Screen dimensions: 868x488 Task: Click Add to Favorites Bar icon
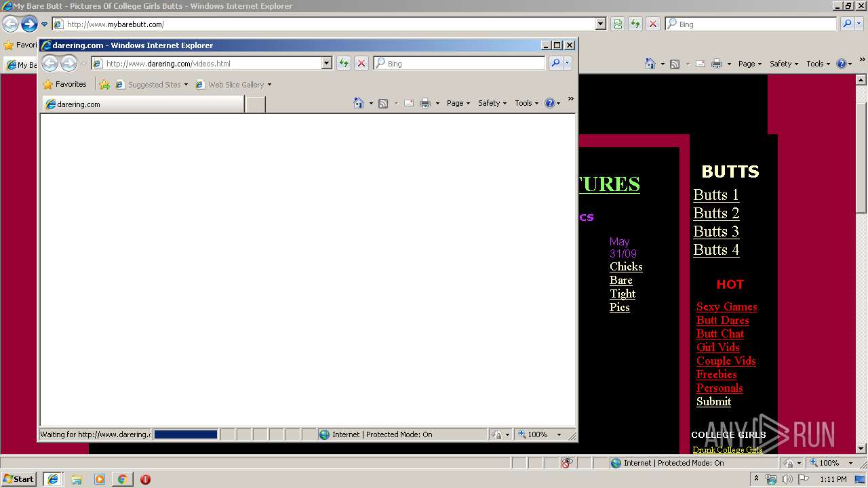pos(104,85)
